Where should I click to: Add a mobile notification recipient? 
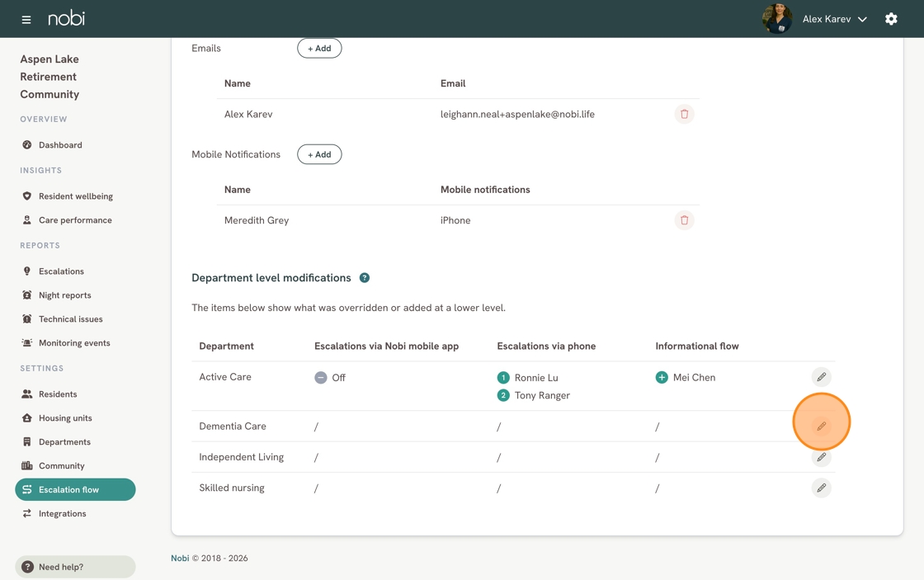pos(319,154)
